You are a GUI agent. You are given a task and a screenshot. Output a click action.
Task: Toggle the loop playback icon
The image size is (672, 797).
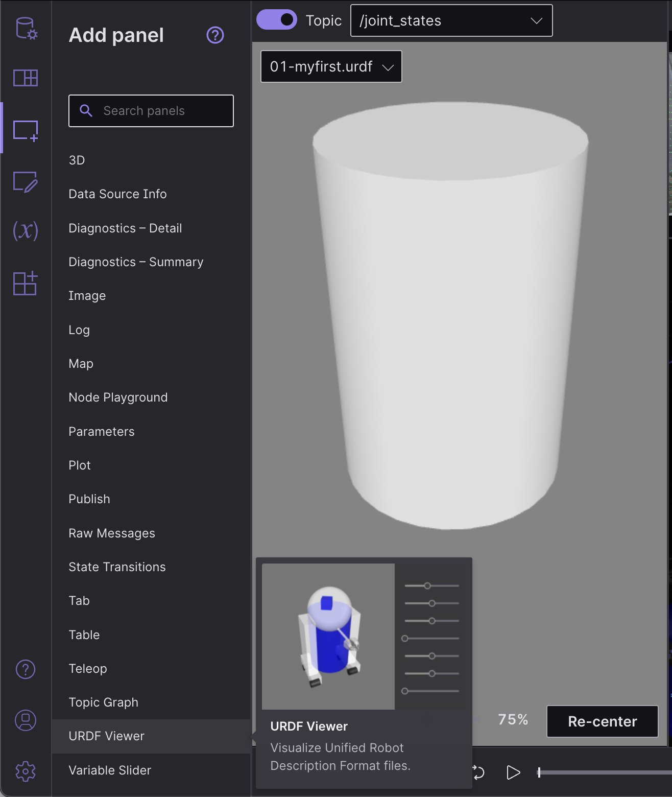tap(478, 772)
